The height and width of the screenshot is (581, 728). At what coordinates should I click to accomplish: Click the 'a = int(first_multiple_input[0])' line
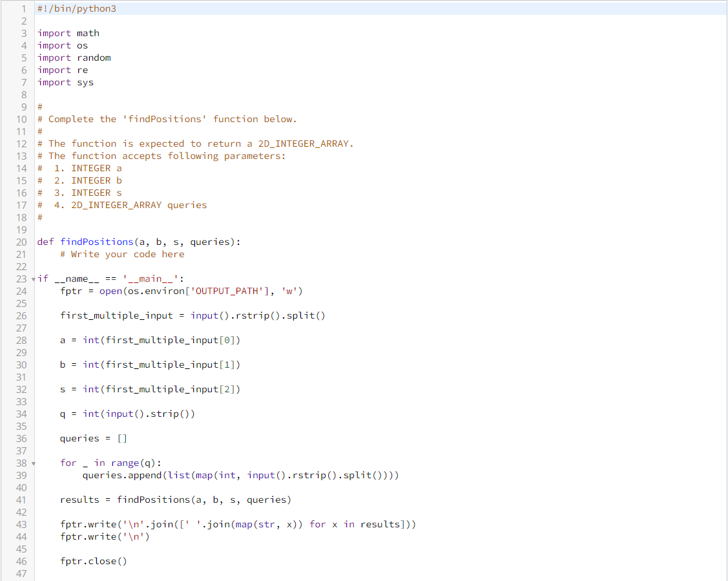(150, 341)
